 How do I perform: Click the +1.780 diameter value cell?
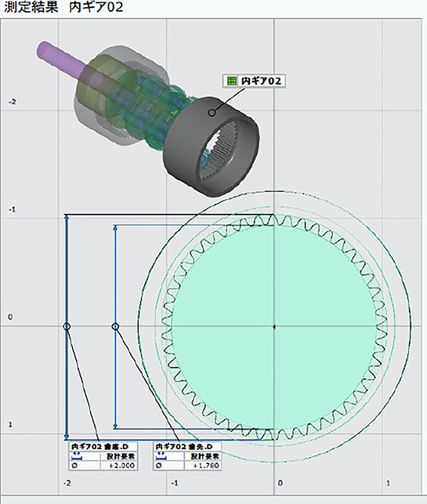coord(203,466)
